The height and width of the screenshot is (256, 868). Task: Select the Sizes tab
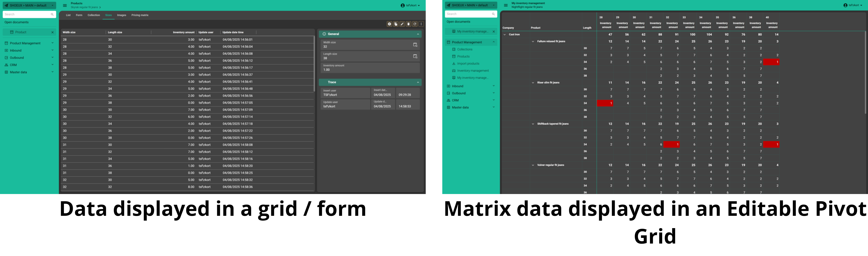click(108, 15)
